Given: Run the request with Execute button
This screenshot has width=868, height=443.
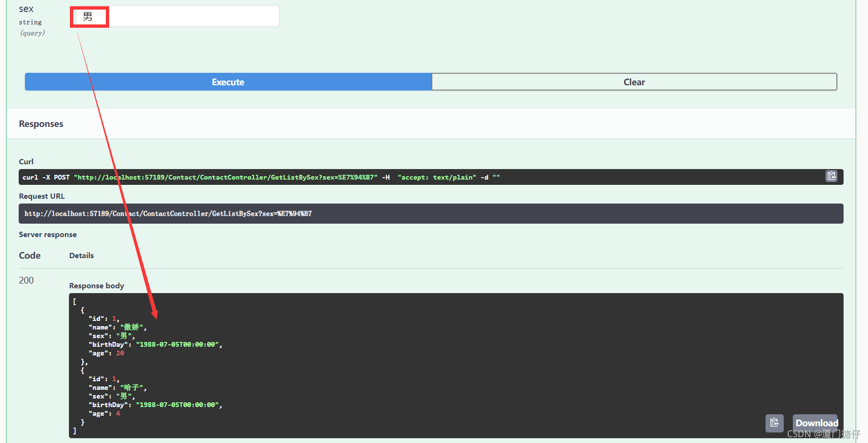Looking at the screenshot, I should point(228,82).
